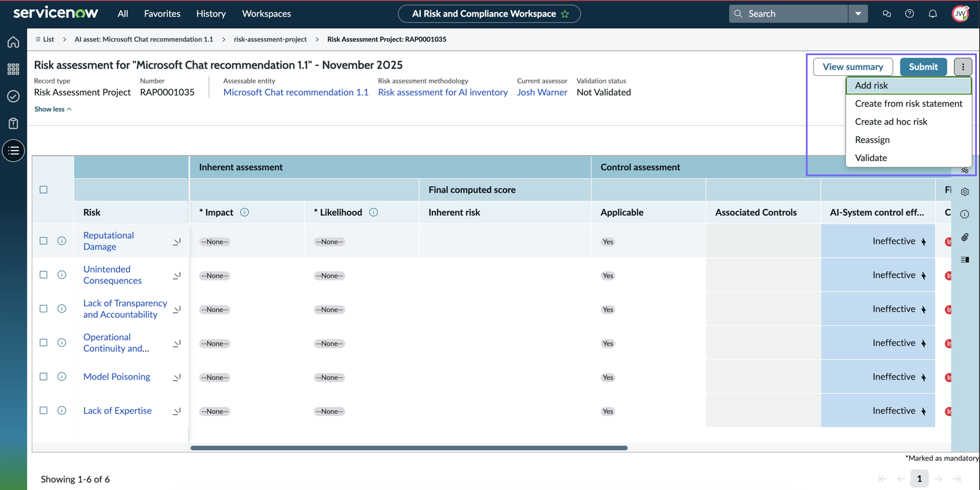The height and width of the screenshot is (490, 980).
Task: Open the Workspaces menu in top nav
Action: click(266, 13)
